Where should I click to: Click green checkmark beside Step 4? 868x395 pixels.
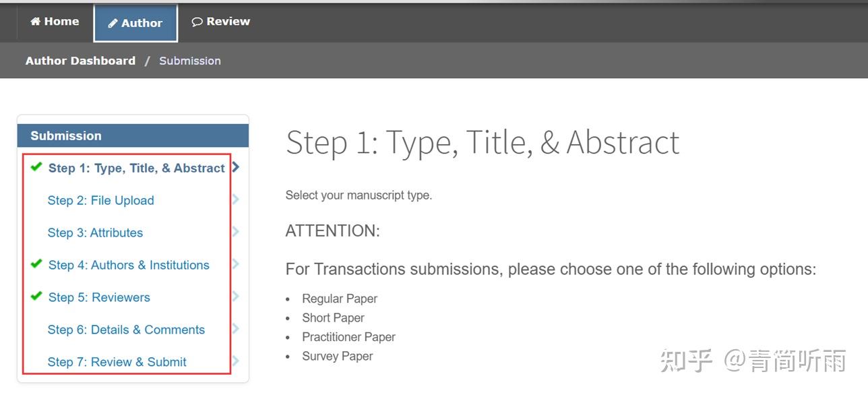click(x=36, y=264)
